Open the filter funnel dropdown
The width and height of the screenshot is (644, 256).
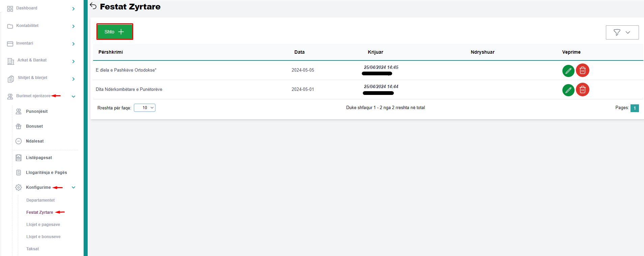[x=622, y=32]
